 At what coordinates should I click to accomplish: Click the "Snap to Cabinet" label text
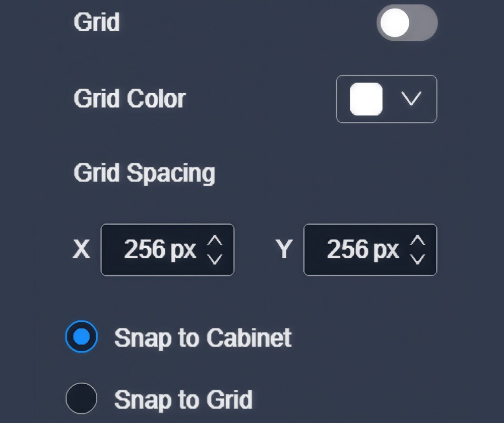(203, 338)
